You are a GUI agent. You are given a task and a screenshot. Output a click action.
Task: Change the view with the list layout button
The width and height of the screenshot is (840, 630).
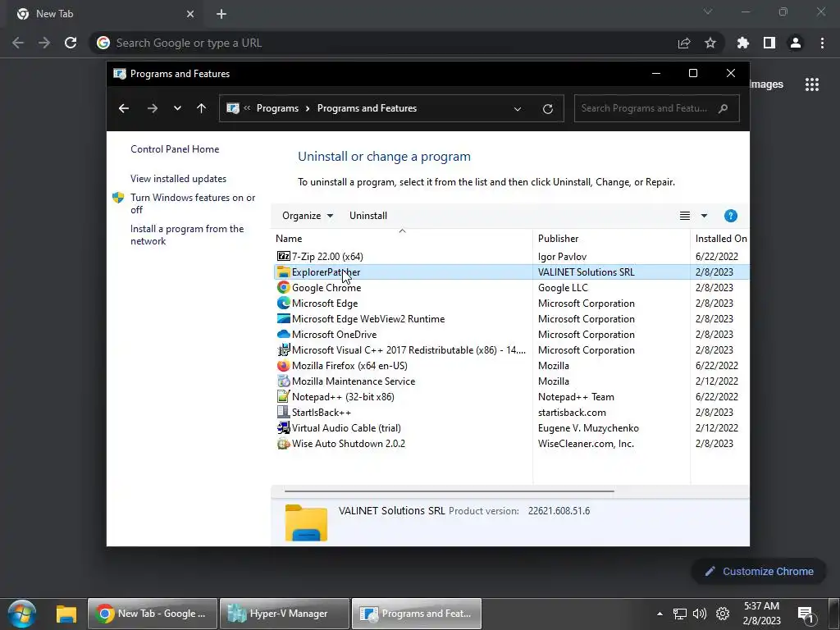685,216
